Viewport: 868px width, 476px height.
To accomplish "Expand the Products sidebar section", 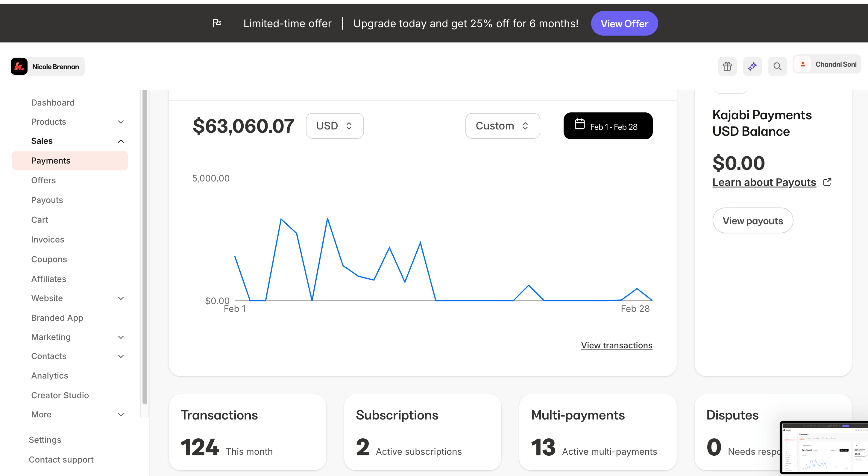I will click(121, 122).
